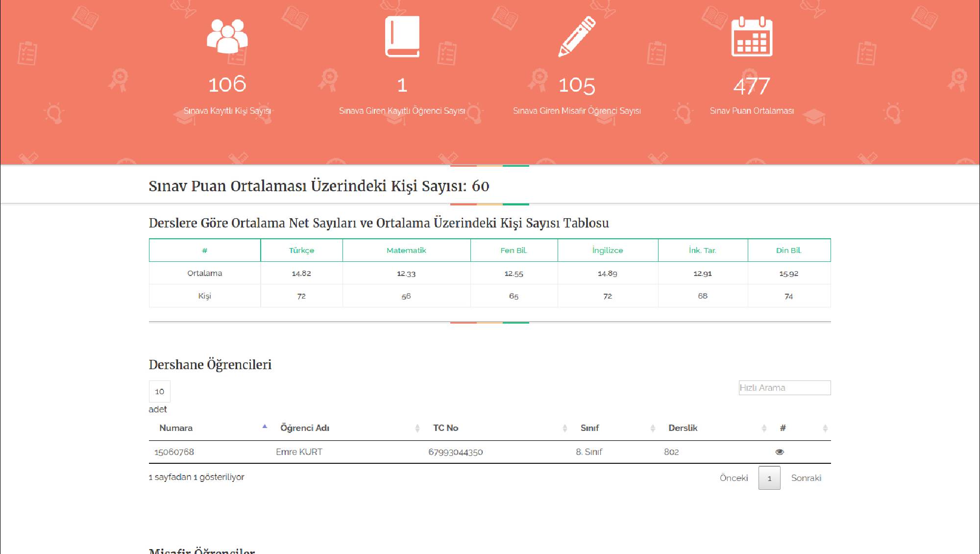The height and width of the screenshot is (554, 980).
Task: Focus the Hızlı Arama search field
Action: [x=784, y=388]
